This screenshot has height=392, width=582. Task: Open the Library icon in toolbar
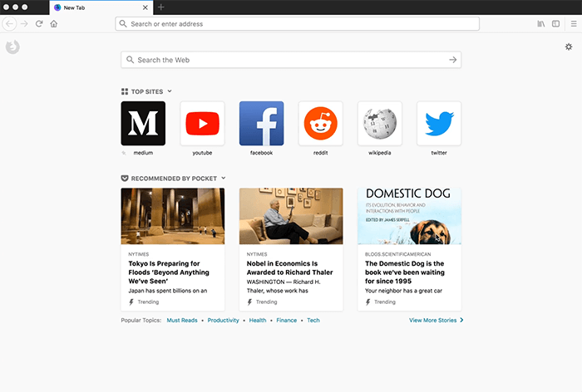pos(540,24)
